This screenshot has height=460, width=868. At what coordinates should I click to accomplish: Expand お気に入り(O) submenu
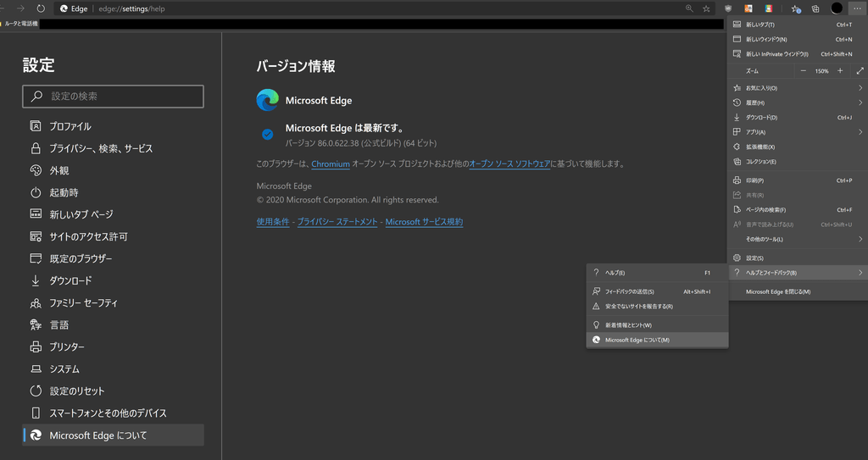[x=797, y=88]
